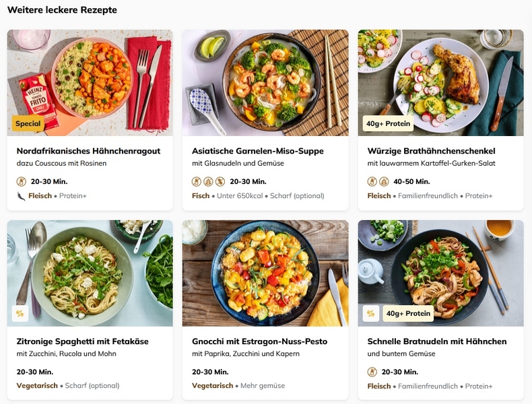This screenshot has height=404, width=532.
Task: Open the Nordafrikanisches Hähnchenragout recipe title
Action: (x=88, y=151)
